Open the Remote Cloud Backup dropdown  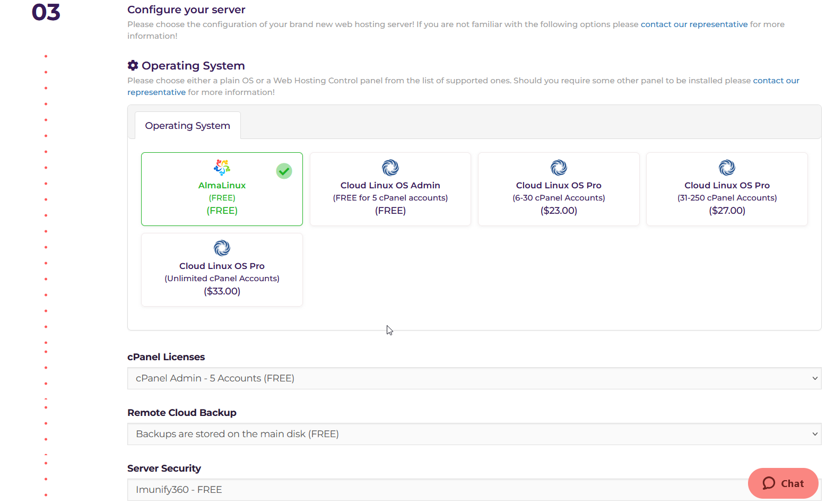pos(474,434)
